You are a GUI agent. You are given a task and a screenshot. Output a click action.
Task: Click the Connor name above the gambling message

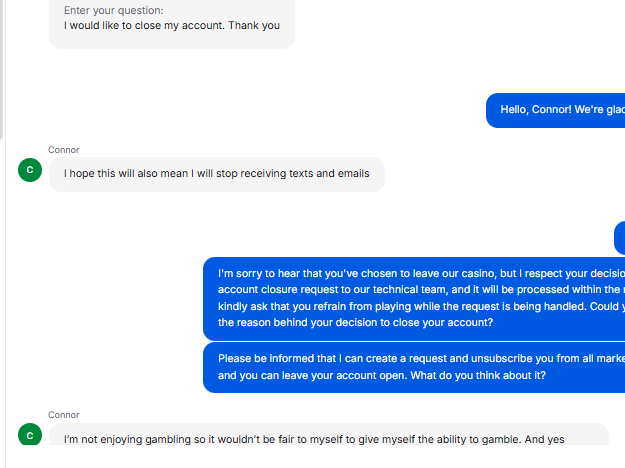(x=63, y=415)
